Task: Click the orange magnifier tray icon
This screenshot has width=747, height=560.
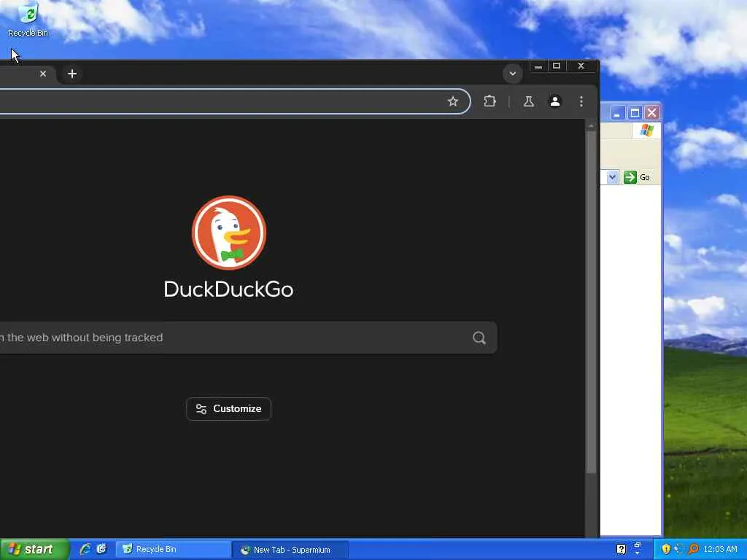Action: [694, 549]
